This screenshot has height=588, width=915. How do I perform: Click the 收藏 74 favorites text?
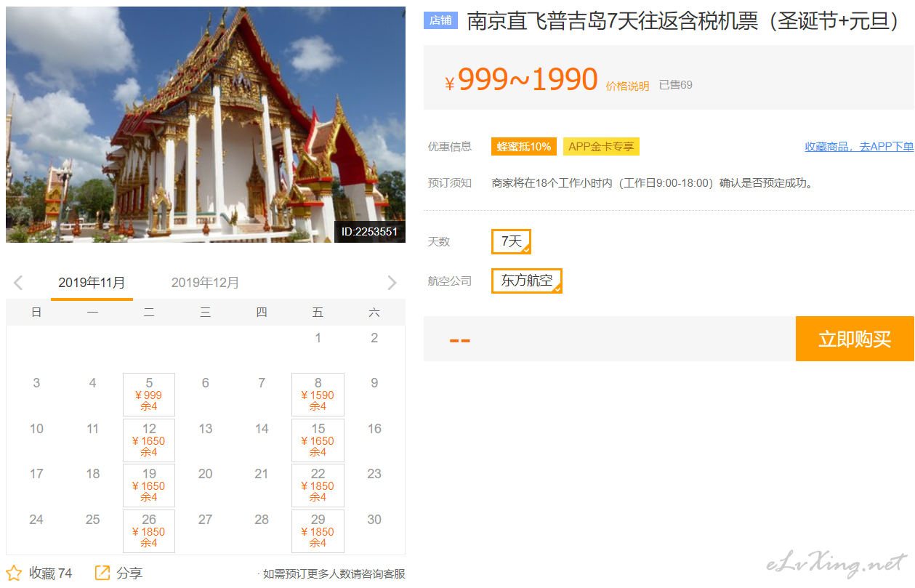coord(50,573)
